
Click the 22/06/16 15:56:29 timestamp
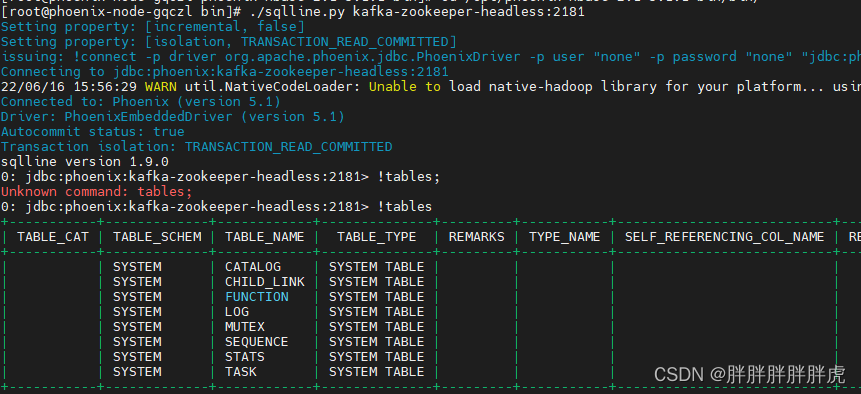tap(69, 87)
